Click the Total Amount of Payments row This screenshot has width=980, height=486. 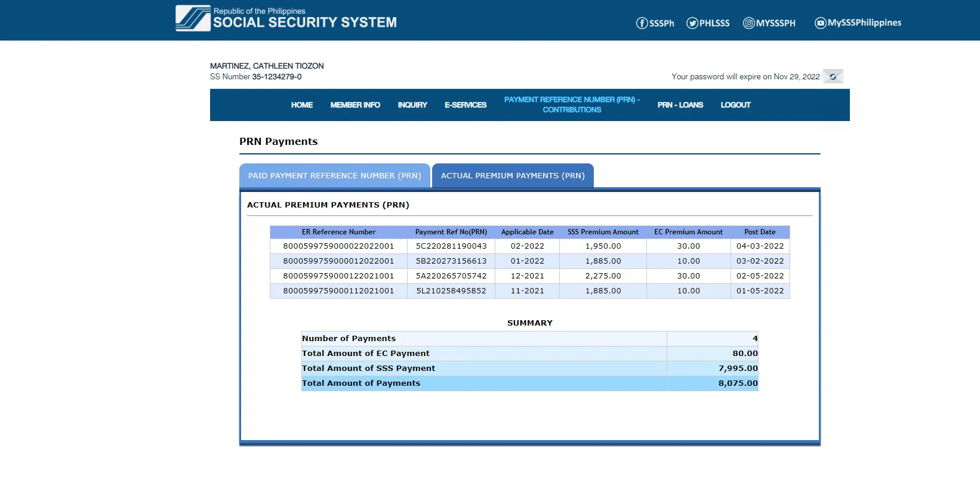(529, 383)
